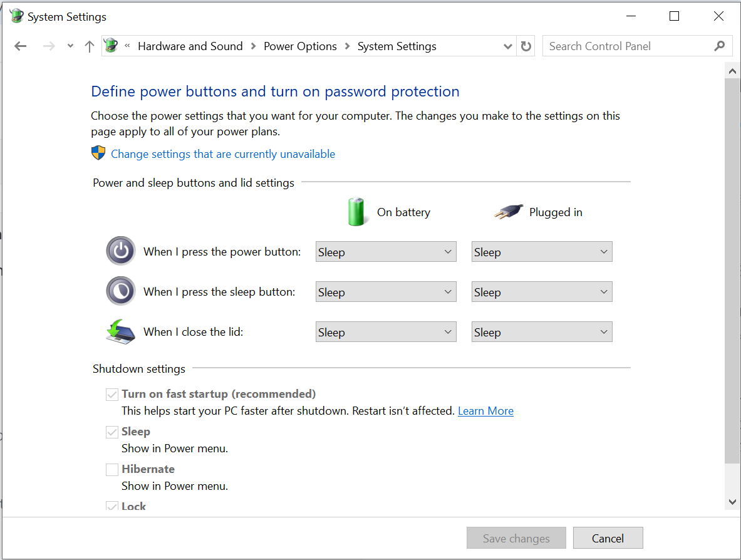Click "When I press the power button:" label
This screenshot has height=560, width=741.
[222, 251]
